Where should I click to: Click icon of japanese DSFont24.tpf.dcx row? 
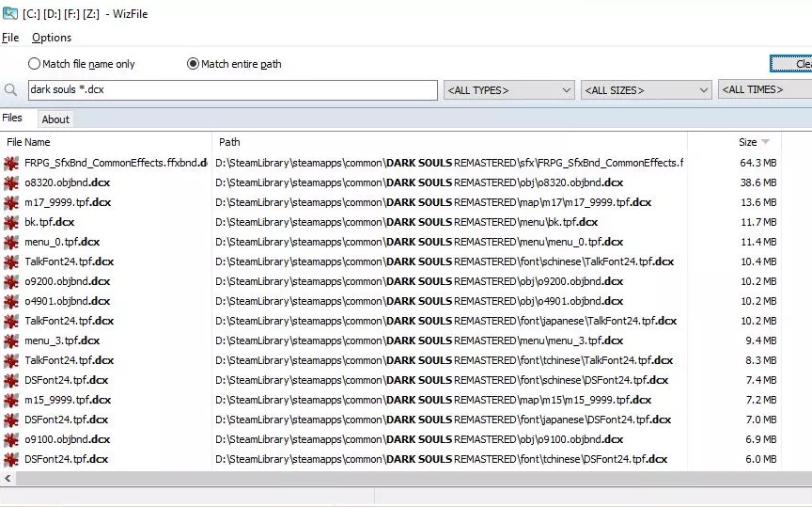pos(11,420)
